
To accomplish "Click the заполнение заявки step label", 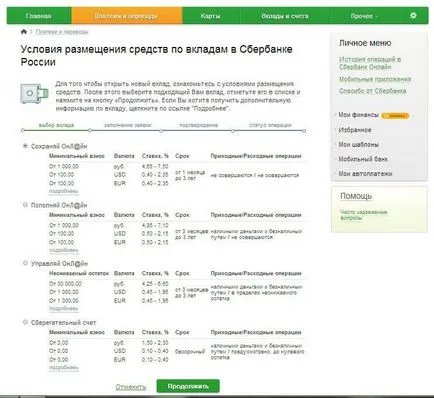I will coord(127,125).
